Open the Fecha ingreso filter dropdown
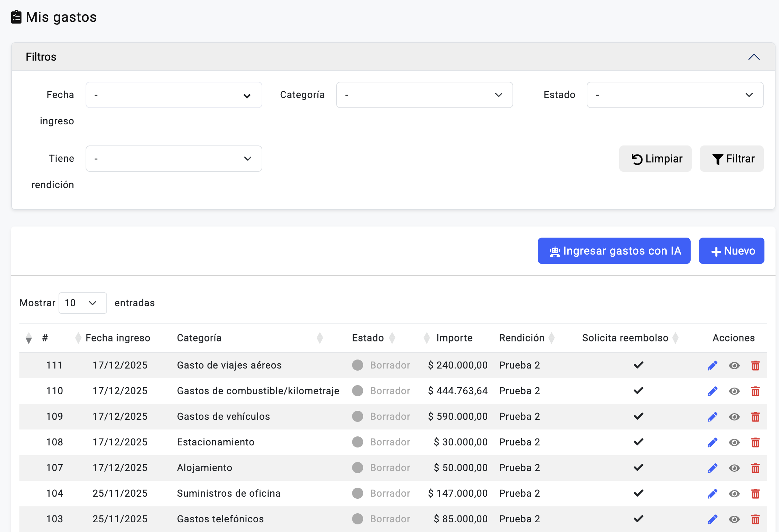The image size is (779, 532). point(174,95)
